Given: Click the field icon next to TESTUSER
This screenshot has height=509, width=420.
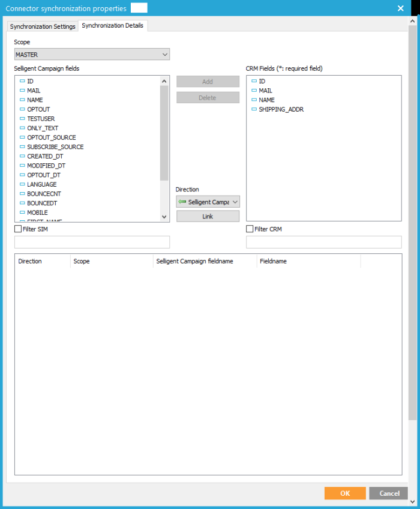Looking at the screenshot, I should click(x=22, y=119).
